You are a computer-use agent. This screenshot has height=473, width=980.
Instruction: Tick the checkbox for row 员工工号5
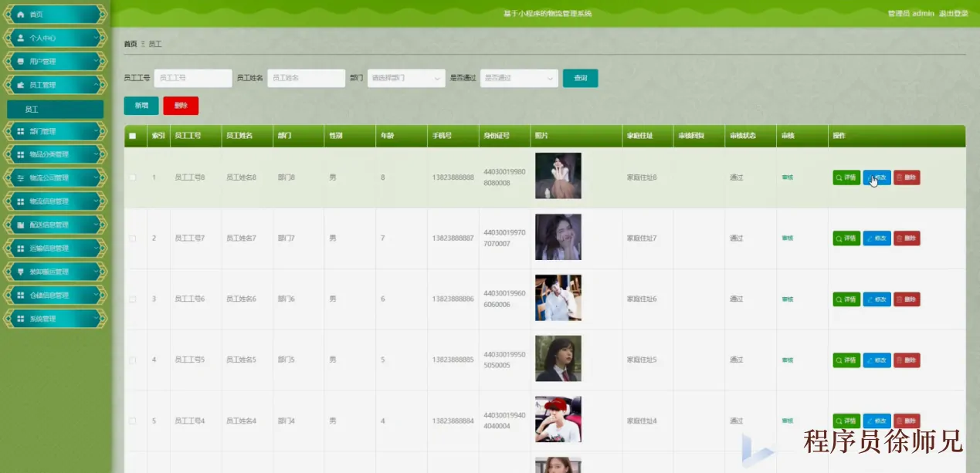[x=132, y=360]
